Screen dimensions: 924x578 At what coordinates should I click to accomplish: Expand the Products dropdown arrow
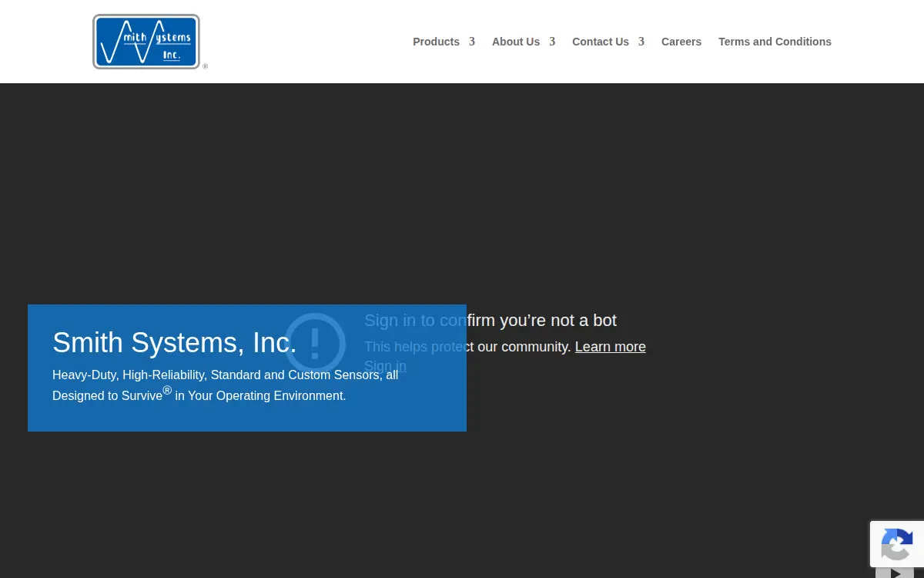click(x=472, y=42)
